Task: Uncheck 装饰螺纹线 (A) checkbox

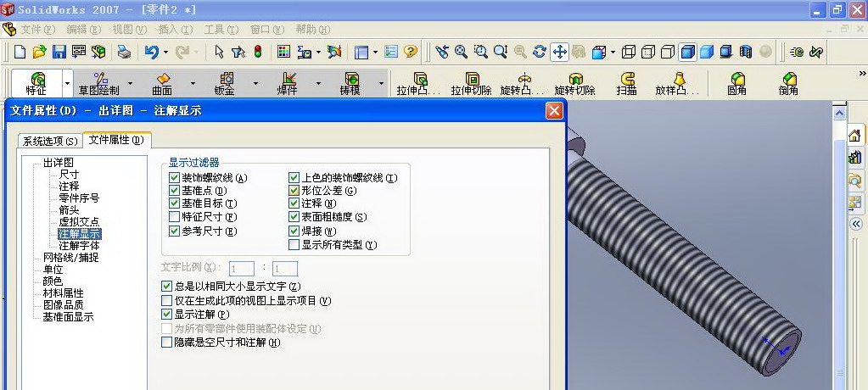Action: 175,177
